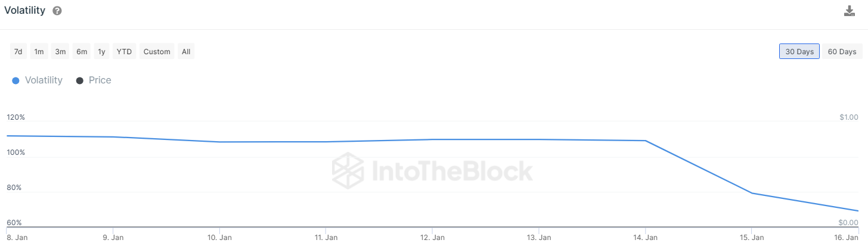868x243 pixels.
Task: Click the IntoTheBlock watermark logo
Action: click(348, 170)
